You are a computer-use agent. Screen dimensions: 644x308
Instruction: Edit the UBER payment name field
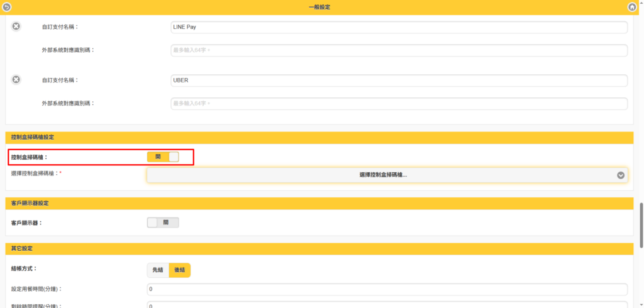coord(399,80)
